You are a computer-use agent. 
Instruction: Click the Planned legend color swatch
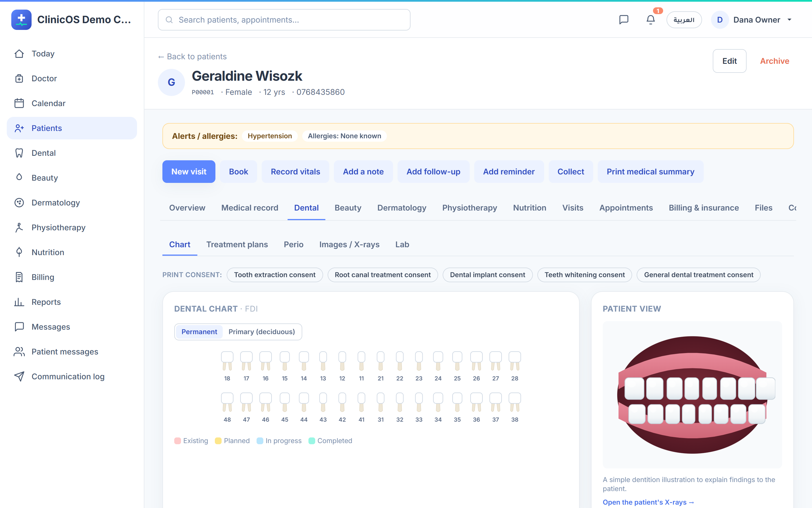(x=218, y=441)
